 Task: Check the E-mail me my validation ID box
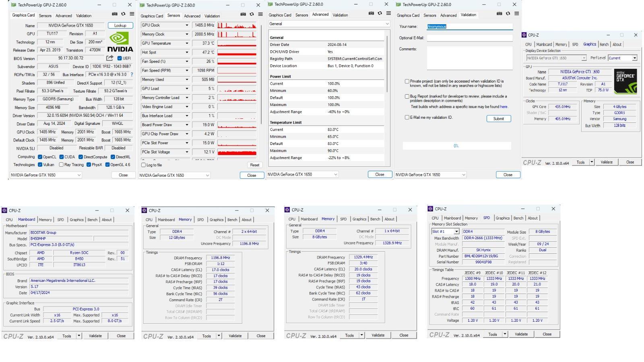(407, 118)
